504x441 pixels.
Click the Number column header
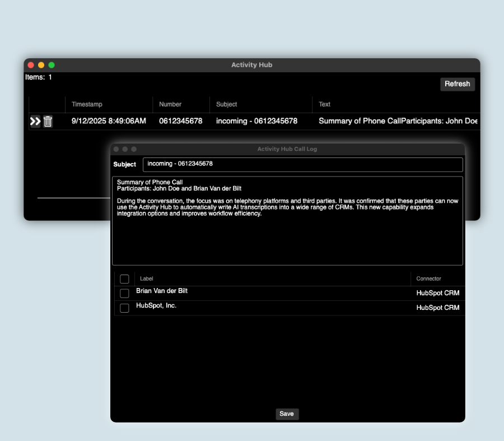click(x=170, y=104)
